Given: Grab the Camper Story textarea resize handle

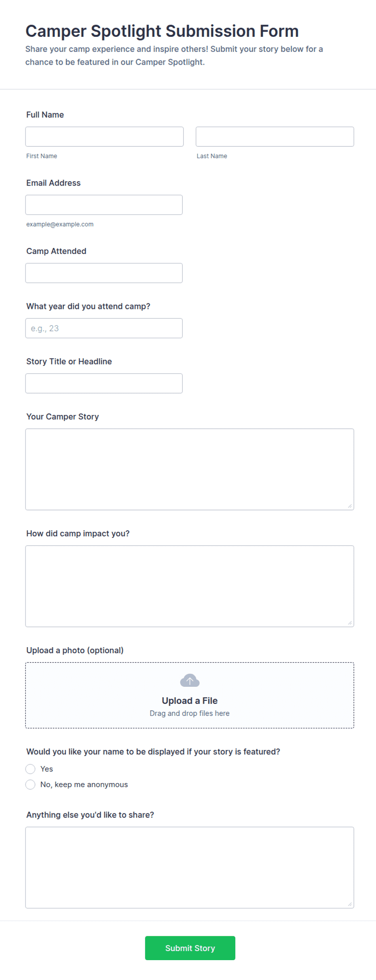Looking at the screenshot, I should 350,506.
